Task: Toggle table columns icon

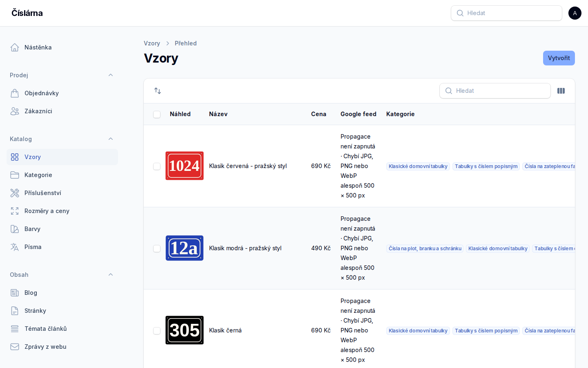Action: click(561, 91)
